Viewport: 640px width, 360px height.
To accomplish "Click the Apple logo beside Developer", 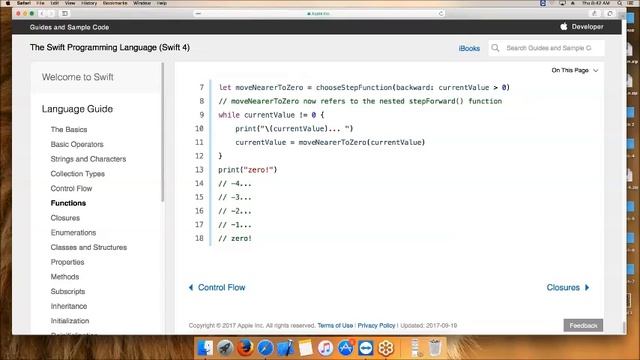I will [564, 27].
